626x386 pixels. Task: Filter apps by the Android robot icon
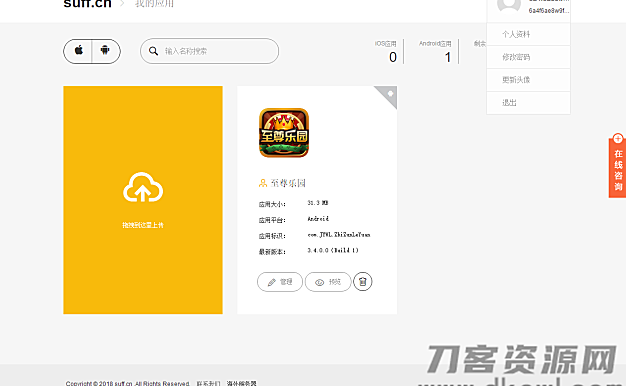coord(105,51)
